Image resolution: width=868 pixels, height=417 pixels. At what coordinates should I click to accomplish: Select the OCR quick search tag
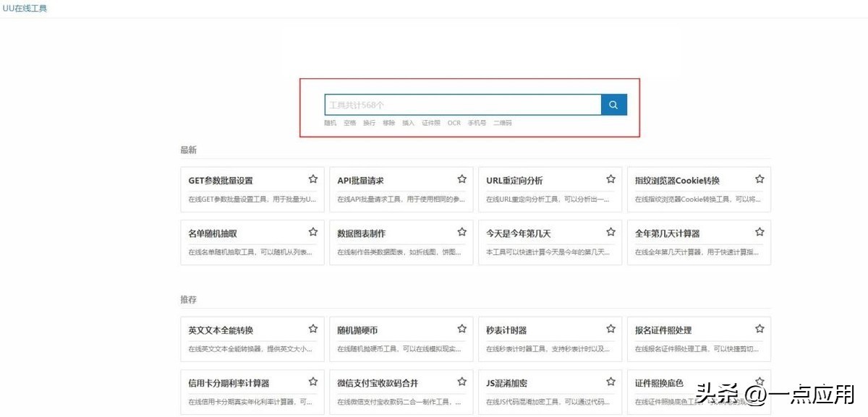[x=454, y=123]
